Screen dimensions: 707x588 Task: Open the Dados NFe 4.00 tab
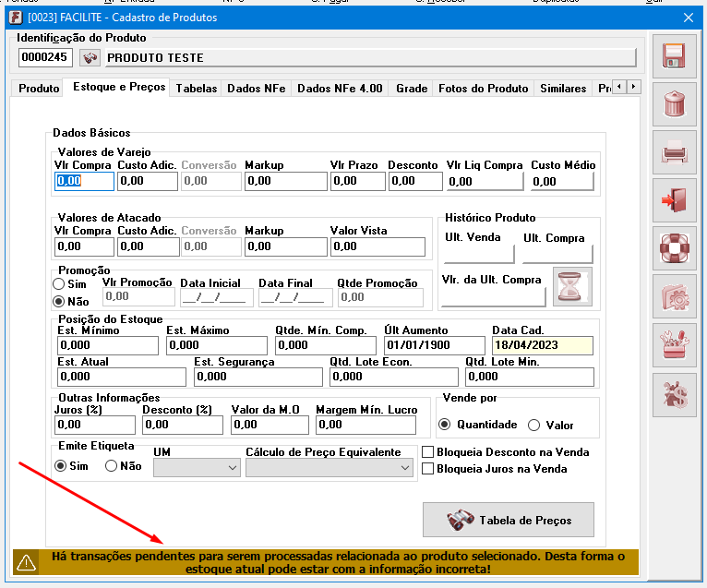(x=340, y=89)
